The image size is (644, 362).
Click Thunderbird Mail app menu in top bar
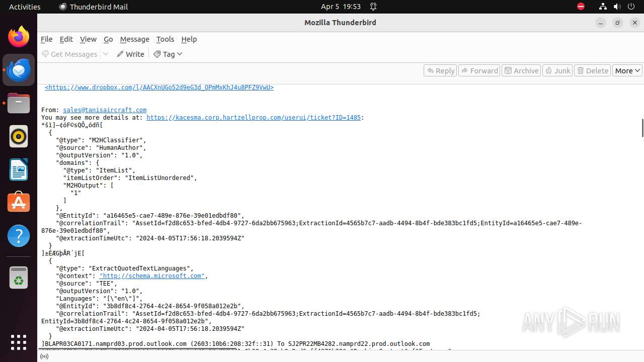point(93,7)
